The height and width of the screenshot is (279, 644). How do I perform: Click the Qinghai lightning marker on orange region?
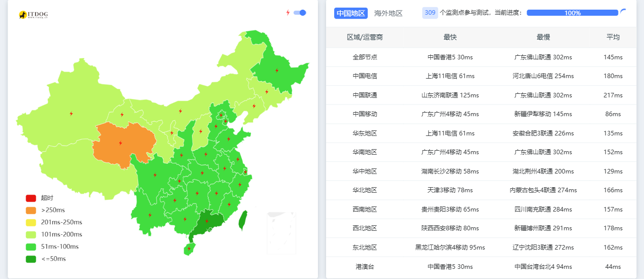pyautogui.click(x=120, y=143)
